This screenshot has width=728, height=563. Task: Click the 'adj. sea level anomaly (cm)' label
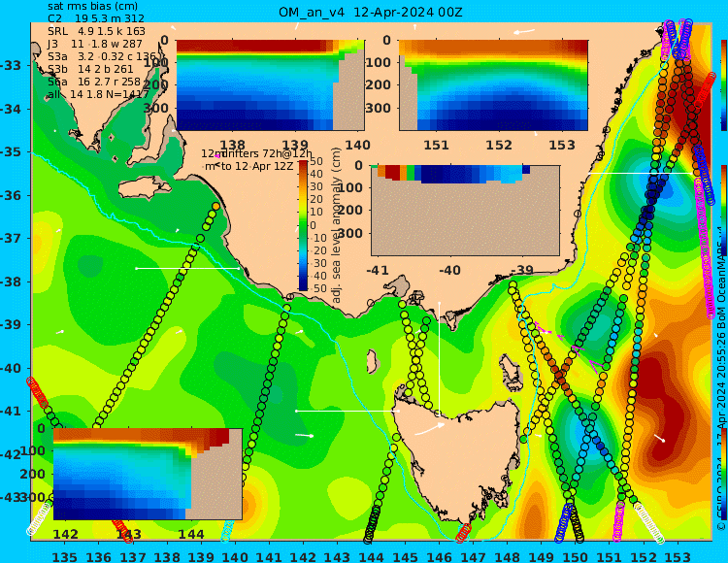[337, 225]
